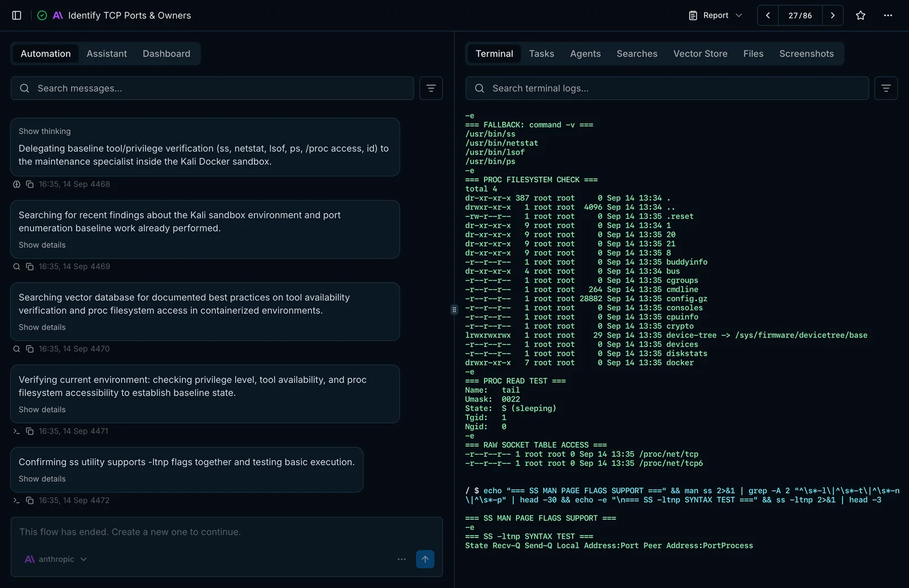Open the Report dropdown
Viewport: 909px width, 588px height.
(715, 15)
